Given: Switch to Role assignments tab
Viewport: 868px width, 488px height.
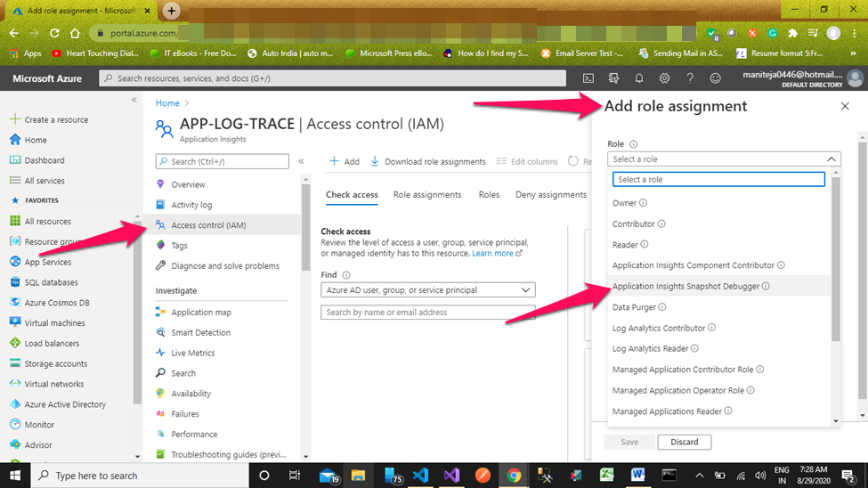Looking at the screenshot, I should (427, 194).
